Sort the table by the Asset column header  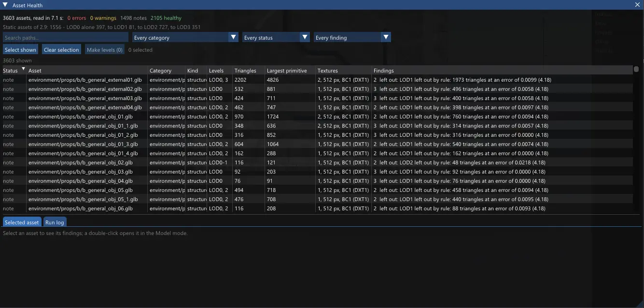pyautogui.click(x=87, y=71)
